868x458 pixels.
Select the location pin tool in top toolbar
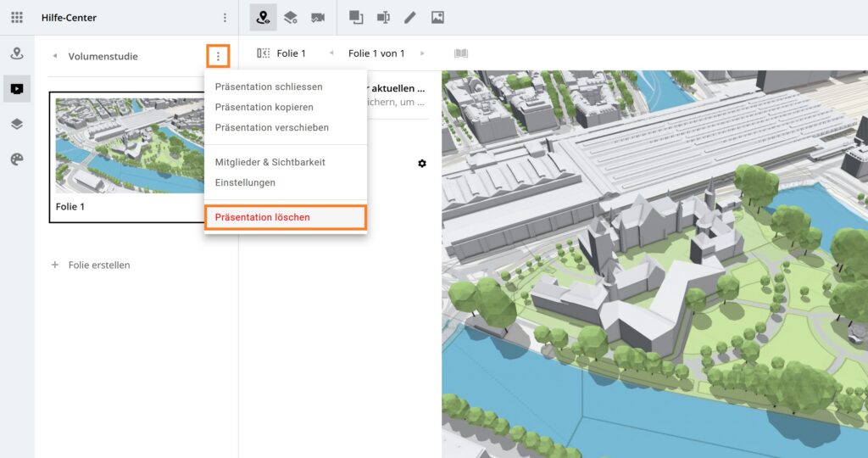(264, 18)
